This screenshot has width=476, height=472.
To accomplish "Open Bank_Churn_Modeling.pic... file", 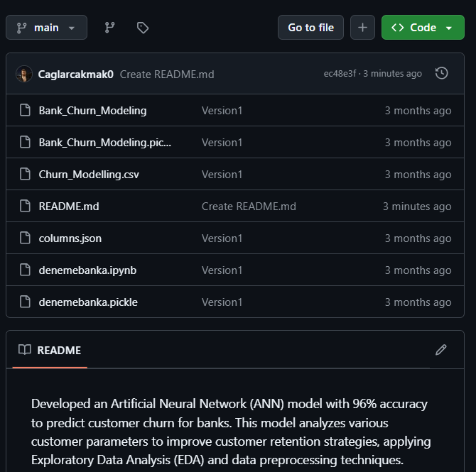I will click(105, 143).
